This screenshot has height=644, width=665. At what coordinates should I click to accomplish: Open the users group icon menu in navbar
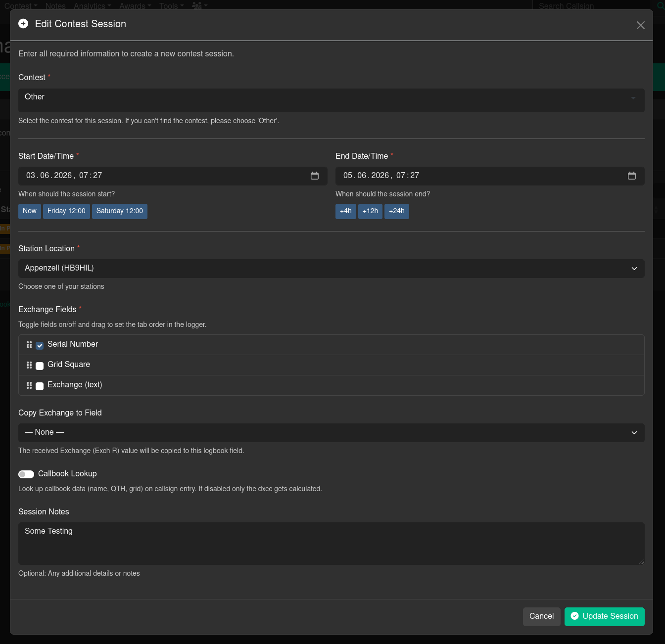pyautogui.click(x=200, y=6)
